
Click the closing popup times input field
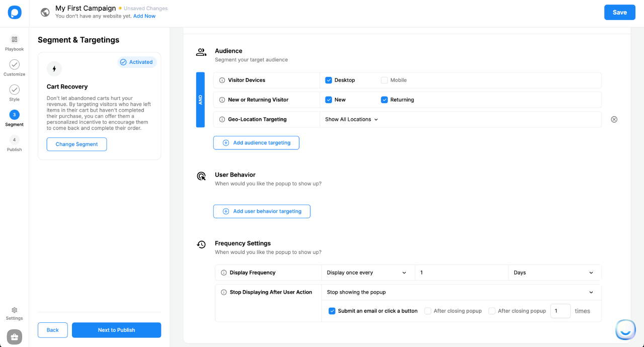(x=560, y=311)
